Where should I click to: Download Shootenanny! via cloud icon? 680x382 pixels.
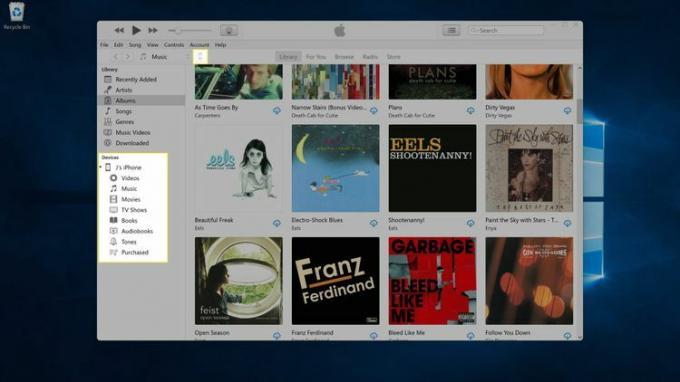point(471,223)
